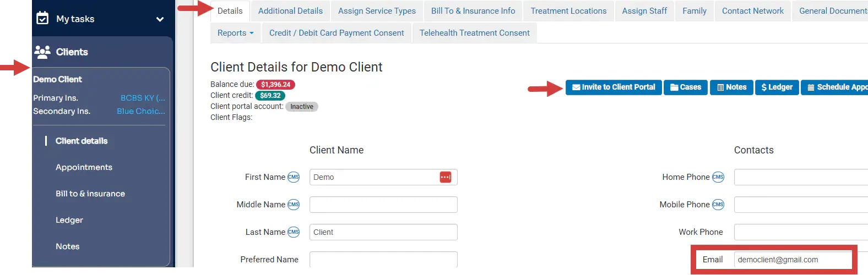Click the Work Phone input field
Image resolution: width=868 pixels, height=275 pixels.
[801, 232]
